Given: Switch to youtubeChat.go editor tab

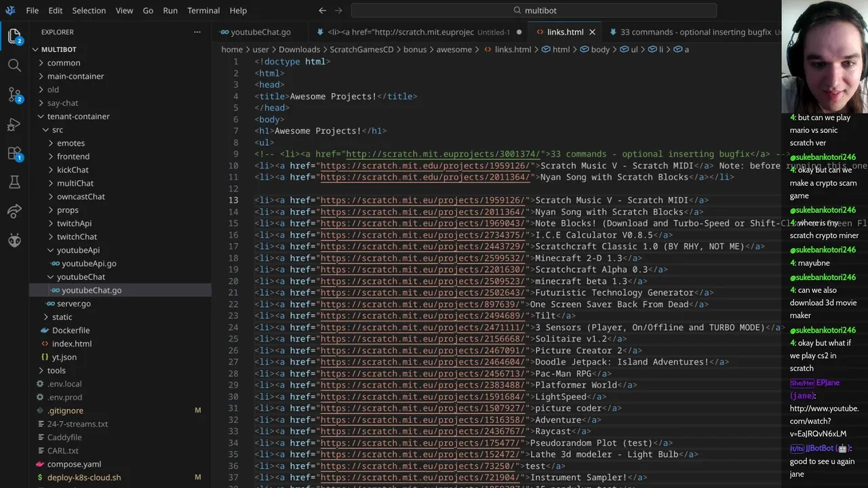Looking at the screenshot, I should click(x=260, y=32).
